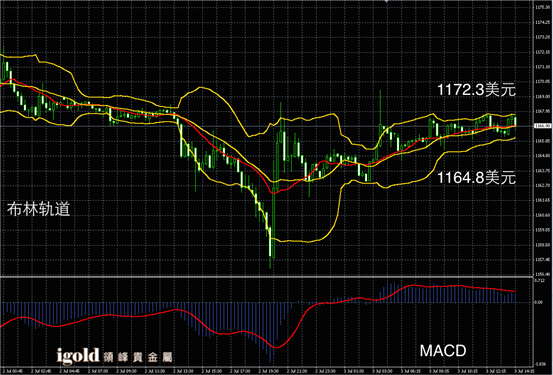Screen dimensions: 553x375
Task: Click the highlighted current price tag on price axis
Action: pos(542,126)
